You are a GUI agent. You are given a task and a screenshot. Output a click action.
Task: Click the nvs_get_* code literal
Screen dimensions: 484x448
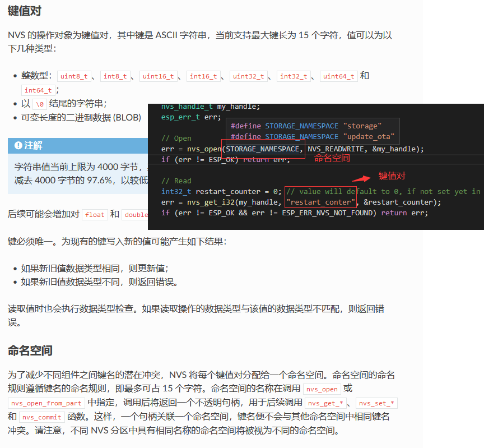[x=325, y=403]
